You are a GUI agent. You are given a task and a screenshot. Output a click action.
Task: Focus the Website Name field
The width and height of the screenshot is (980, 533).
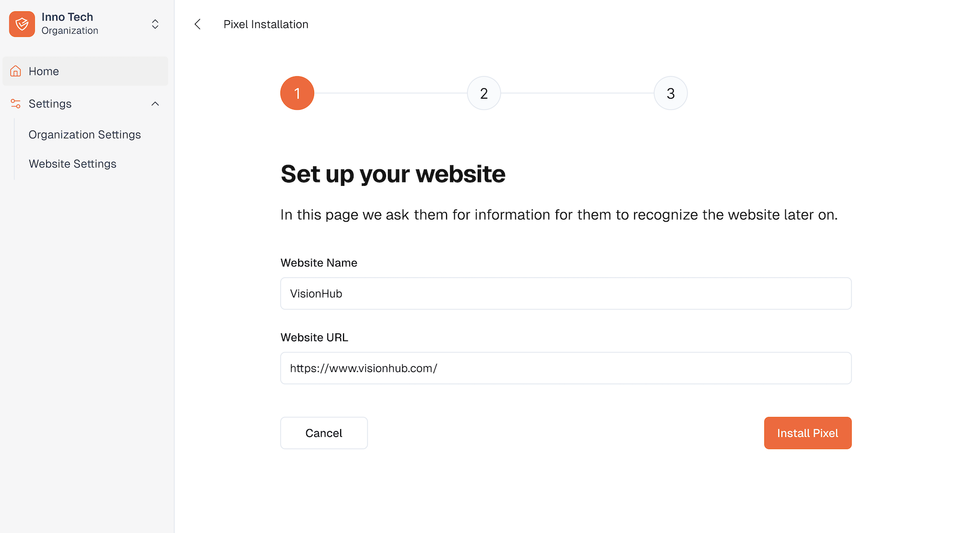coord(566,294)
